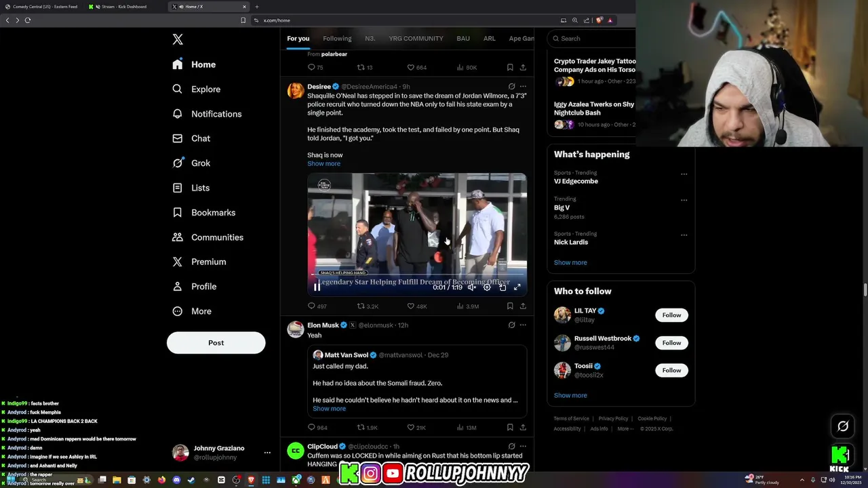
Task: Open video settings gear on Shaq video
Action: click(487, 287)
